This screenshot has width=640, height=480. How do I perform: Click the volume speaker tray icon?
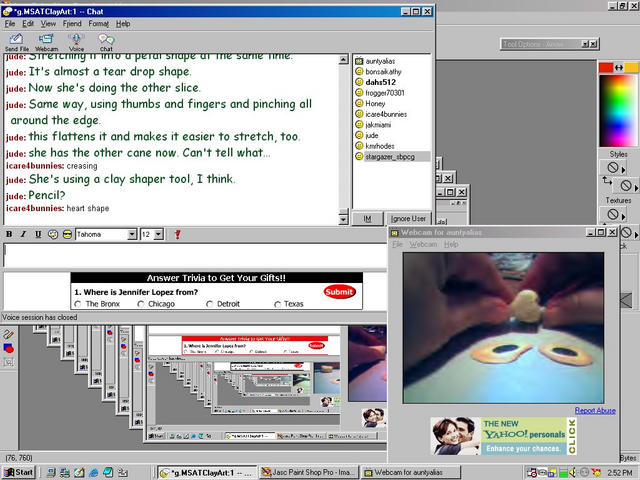click(573, 472)
